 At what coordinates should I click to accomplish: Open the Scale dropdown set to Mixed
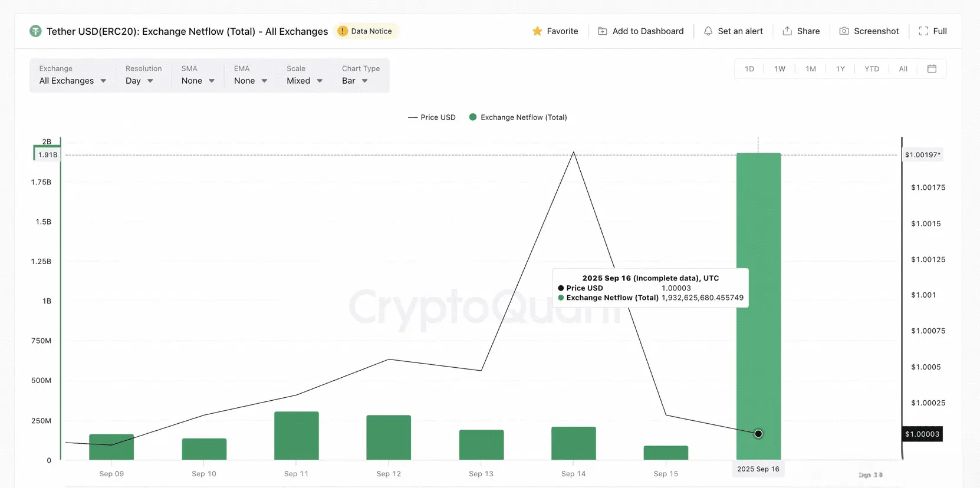pyautogui.click(x=305, y=75)
